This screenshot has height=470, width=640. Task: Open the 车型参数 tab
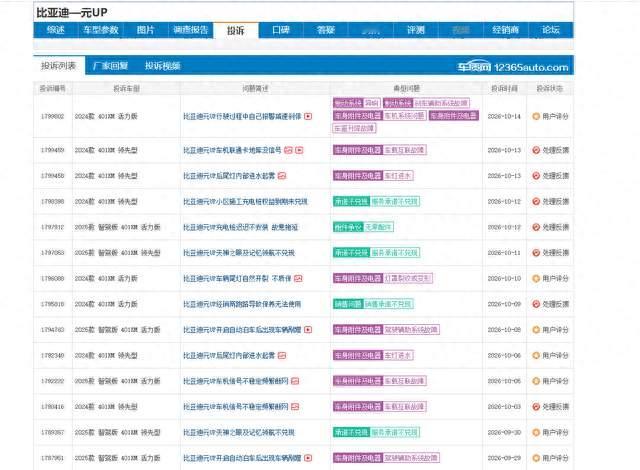(x=101, y=30)
